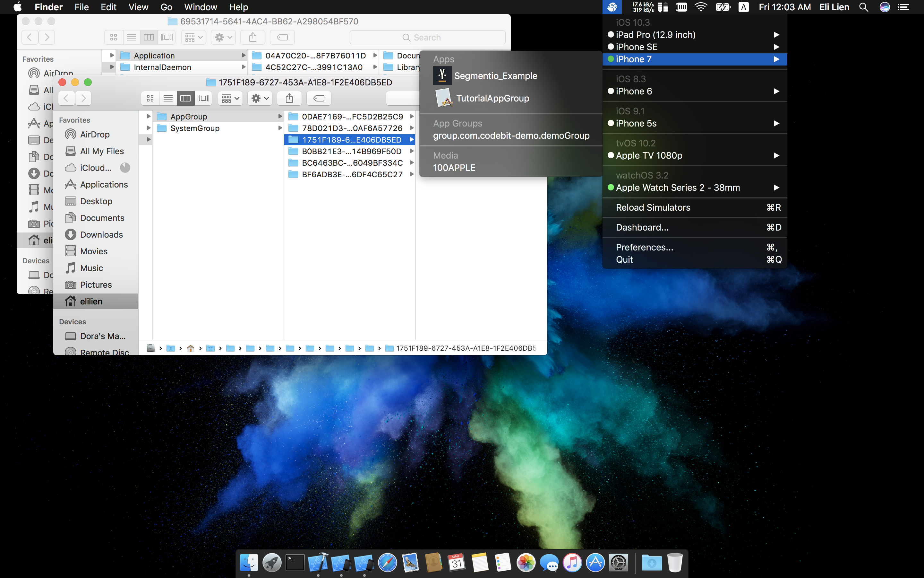Expand iPhone 6 simulator submenu
Image resolution: width=924 pixels, height=578 pixels.
point(695,92)
